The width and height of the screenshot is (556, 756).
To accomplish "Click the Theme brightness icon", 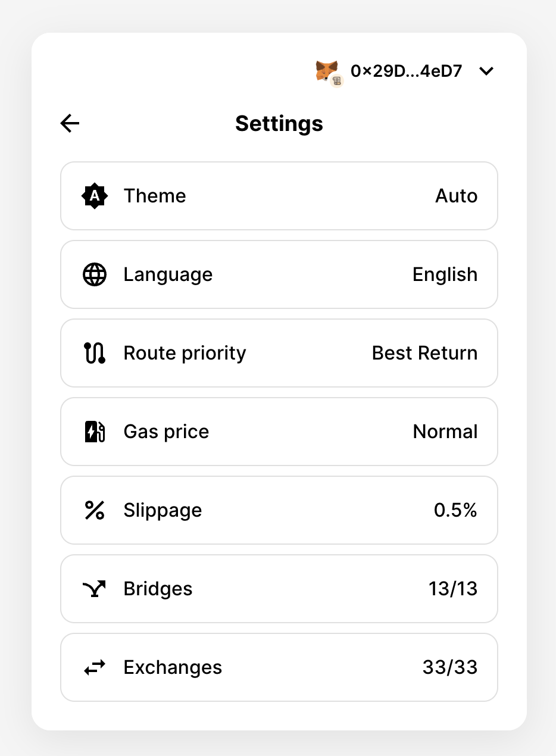I will pos(94,196).
